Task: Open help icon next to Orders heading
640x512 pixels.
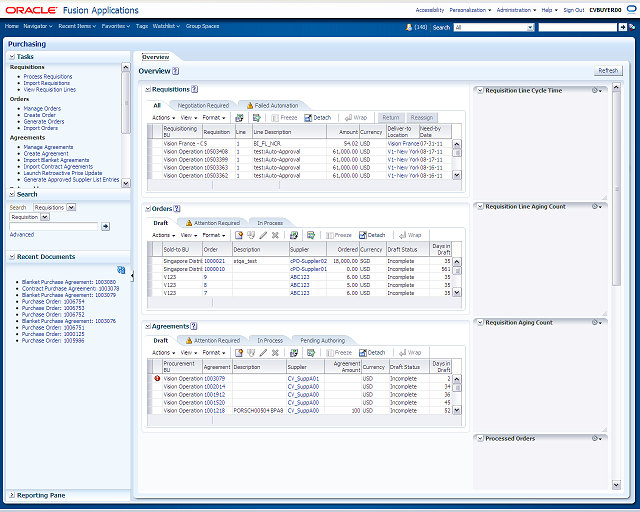Action: [x=177, y=209]
